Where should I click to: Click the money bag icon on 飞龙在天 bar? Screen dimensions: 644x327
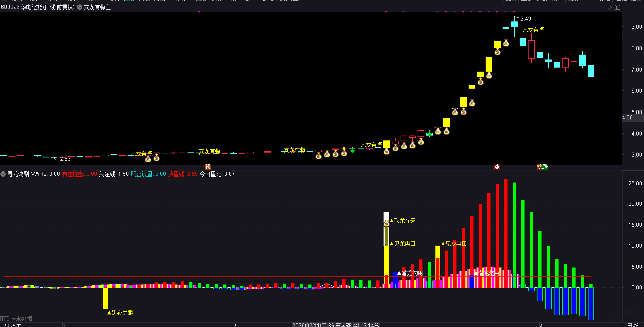(386, 223)
